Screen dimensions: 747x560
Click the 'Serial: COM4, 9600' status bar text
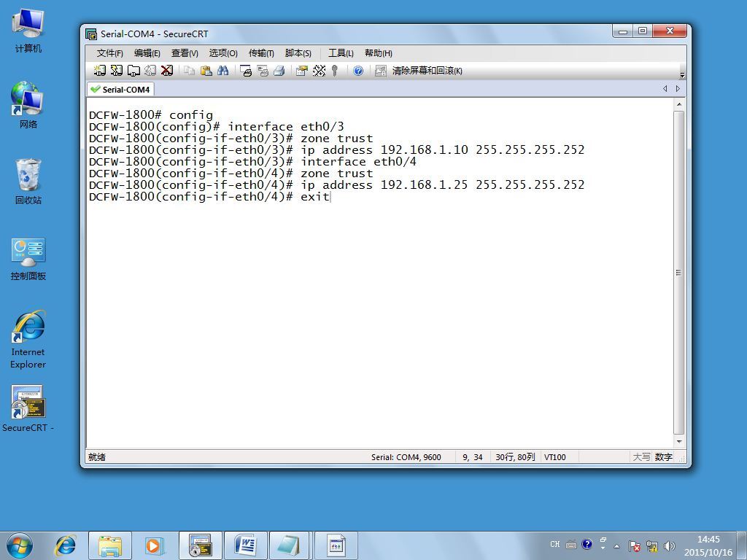tap(406, 457)
